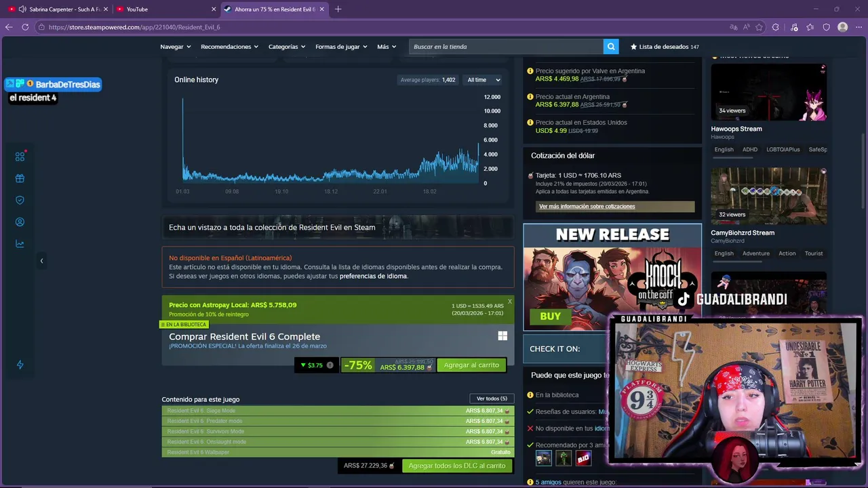This screenshot has height=488, width=868.
Task: Select Resident Evil 6 Survivors Mode DLC
Action: [x=338, y=431]
